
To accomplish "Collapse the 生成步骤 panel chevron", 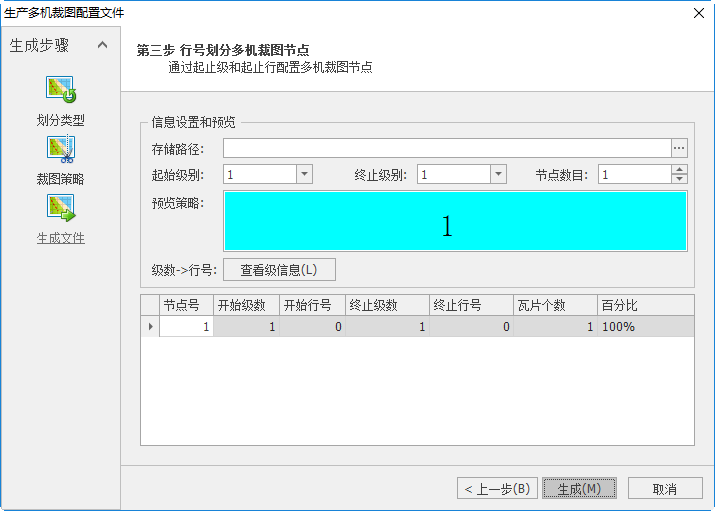I will click(x=102, y=45).
